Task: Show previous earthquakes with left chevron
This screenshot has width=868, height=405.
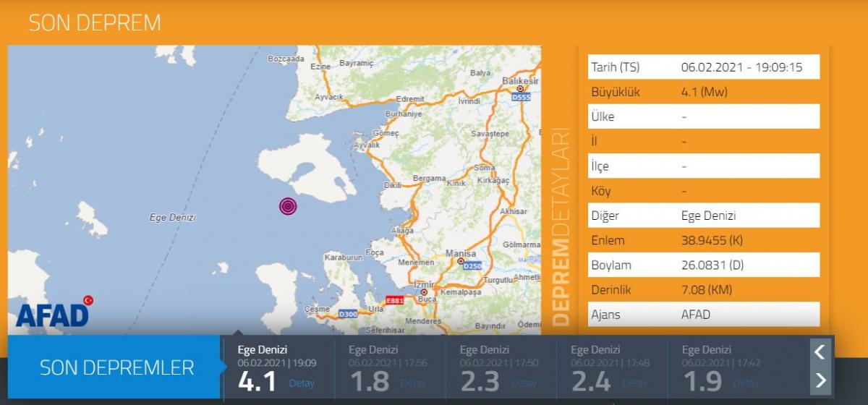Action: 820,352
